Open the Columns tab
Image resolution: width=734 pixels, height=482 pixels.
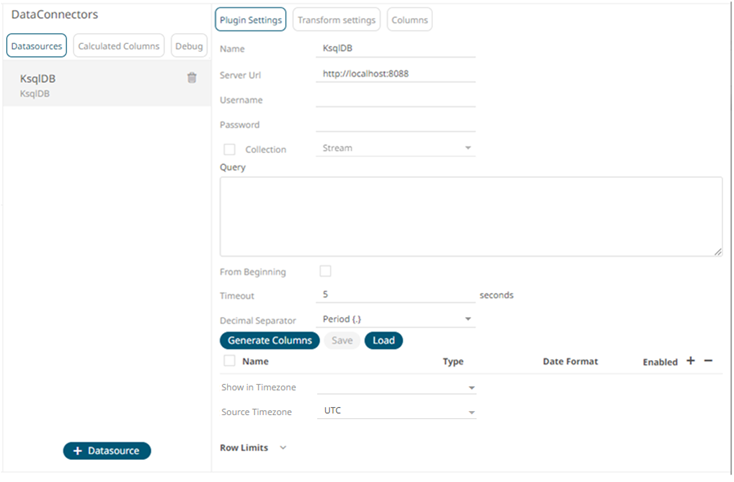(409, 20)
